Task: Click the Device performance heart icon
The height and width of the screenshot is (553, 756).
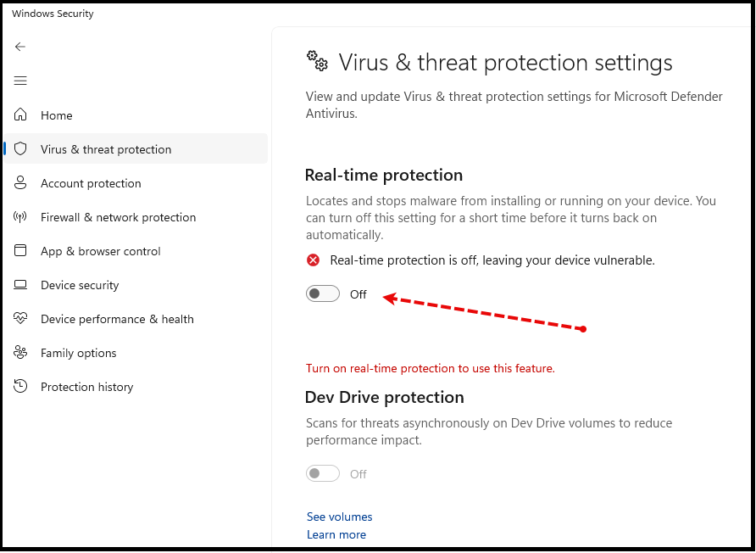Action: [20, 318]
